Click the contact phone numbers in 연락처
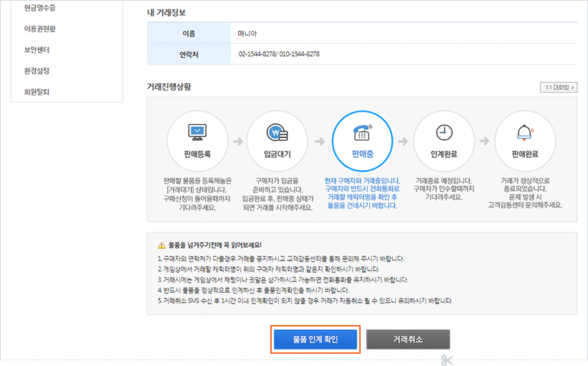The height and width of the screenshot is (366, 588). point(279,54)
